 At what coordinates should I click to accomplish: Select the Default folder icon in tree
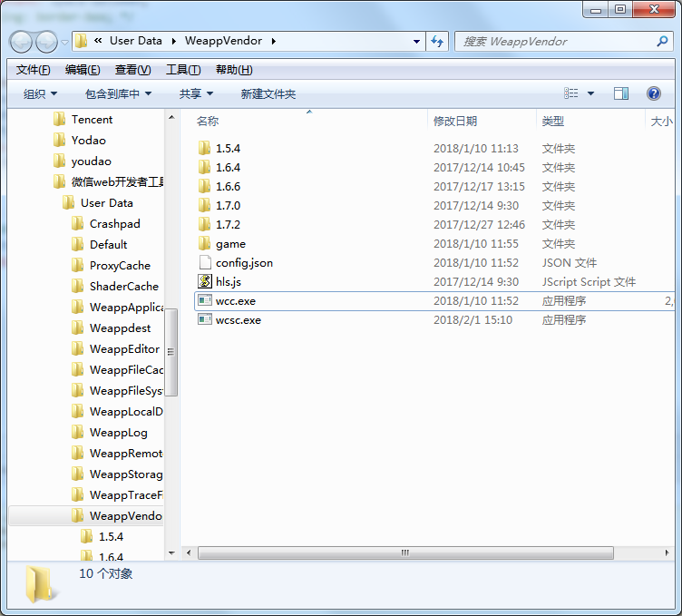pyautogui.click(x=77, y=244)
